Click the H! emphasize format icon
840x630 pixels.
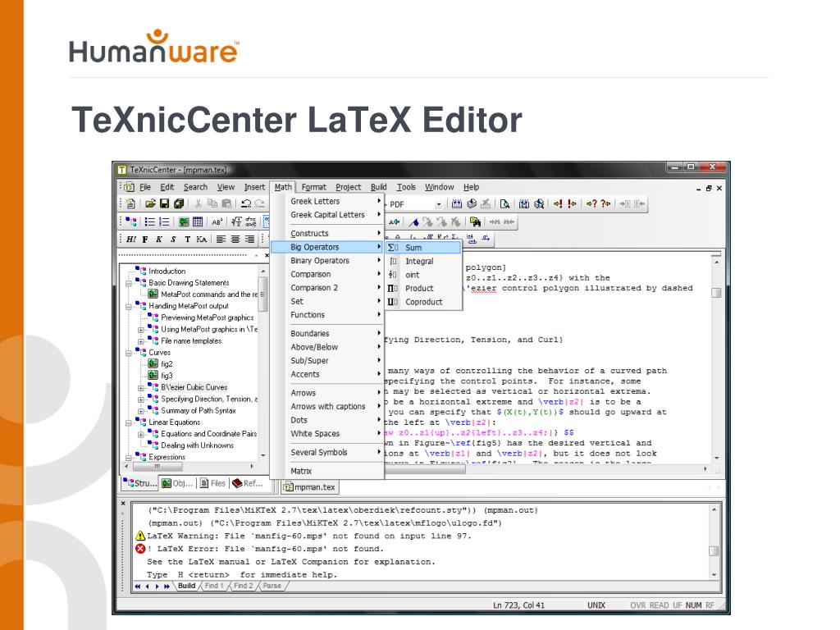pyautogui.click(x=131, y=240)
